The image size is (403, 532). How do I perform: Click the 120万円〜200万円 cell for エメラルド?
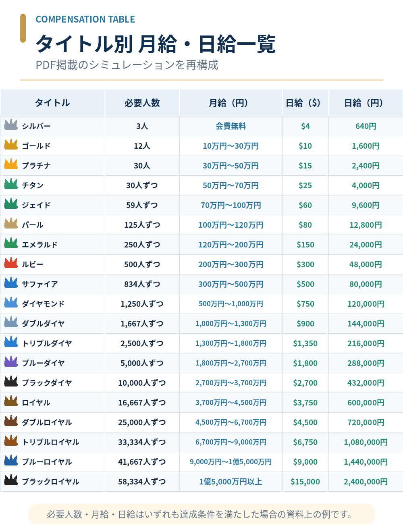click(x=231, y=245)
